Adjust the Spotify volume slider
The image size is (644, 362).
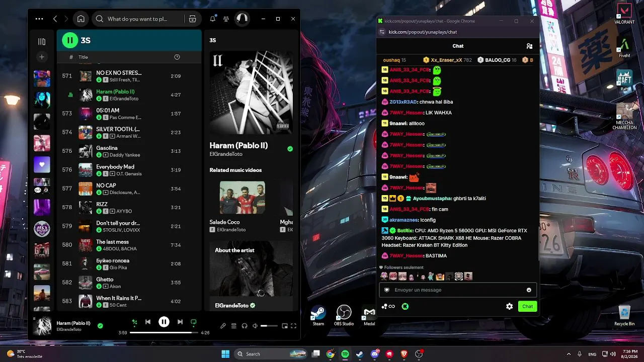(269, 326)
